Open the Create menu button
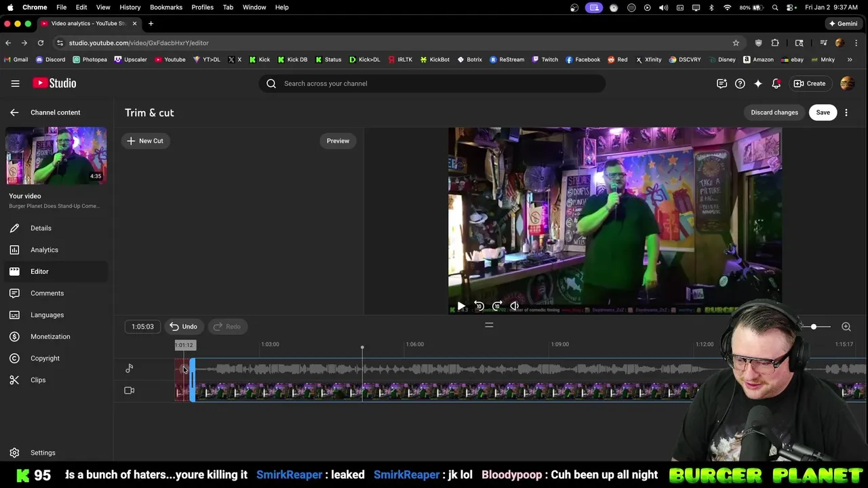 click(810, 83)
